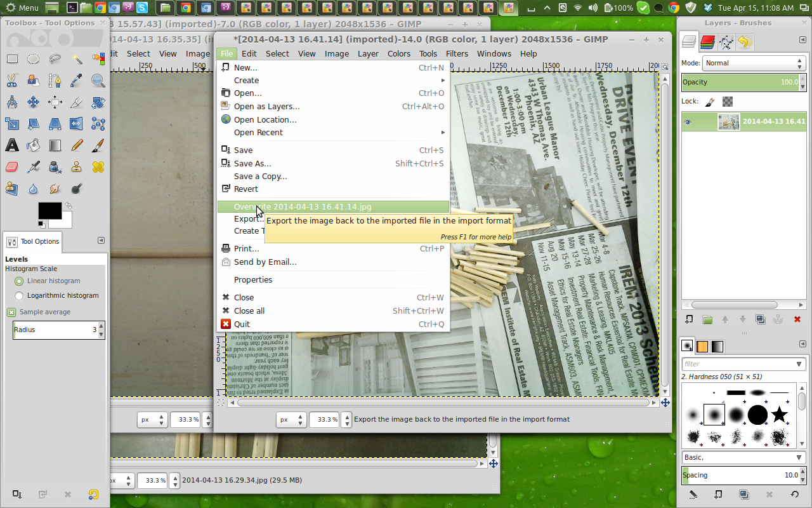Switch to the Undo History tab

(x=745, y=42)
